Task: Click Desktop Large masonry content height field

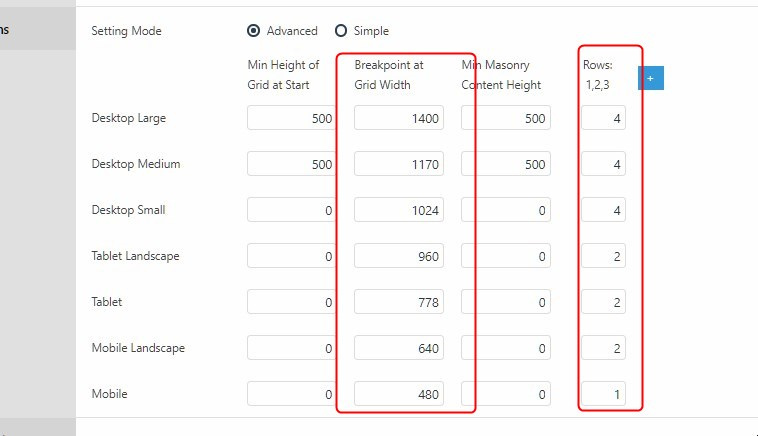Action: pyautogui.click(x=506, y=118)
